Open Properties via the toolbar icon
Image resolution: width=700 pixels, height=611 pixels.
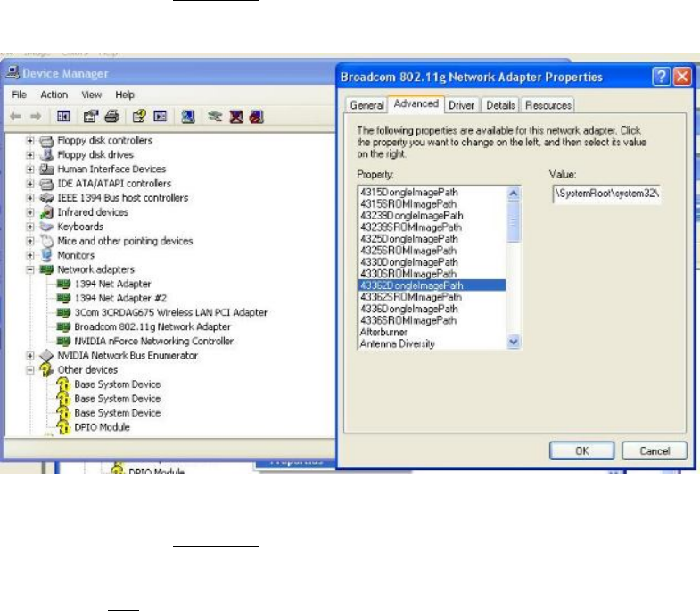coord(91,117)
